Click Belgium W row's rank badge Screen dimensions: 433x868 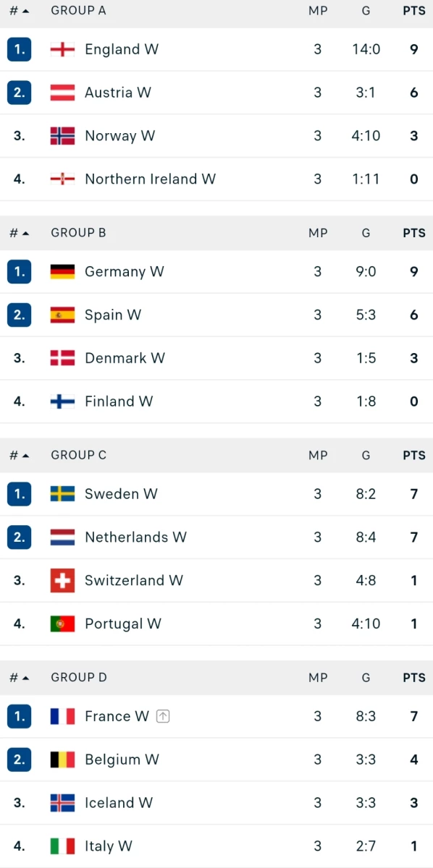pos(19,759)
